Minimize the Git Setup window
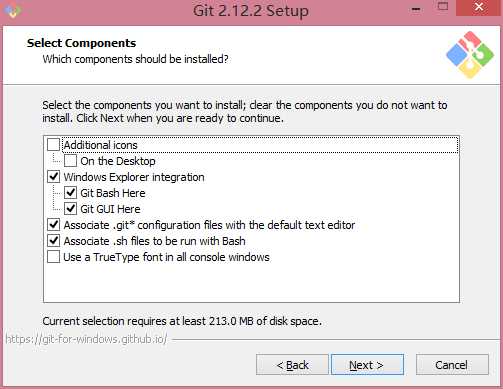The height and width of the screenshot is (389, 503). point(416,9)
